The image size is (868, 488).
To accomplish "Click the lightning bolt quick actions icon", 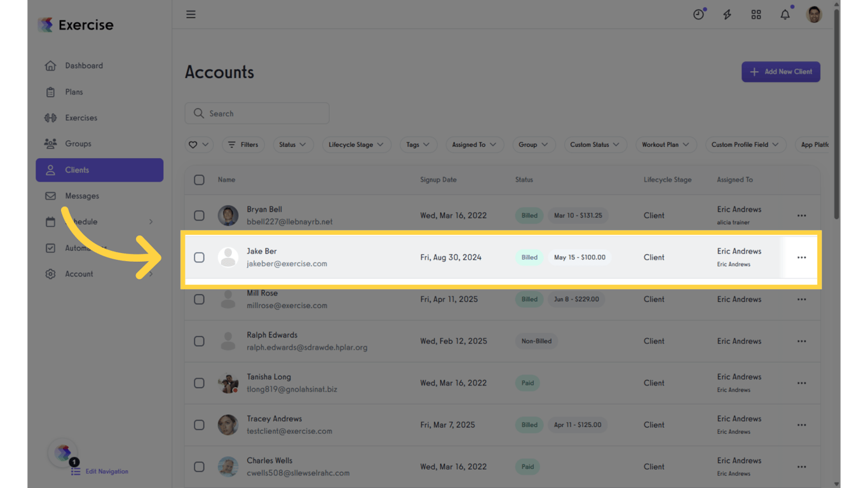I will 727,14.
